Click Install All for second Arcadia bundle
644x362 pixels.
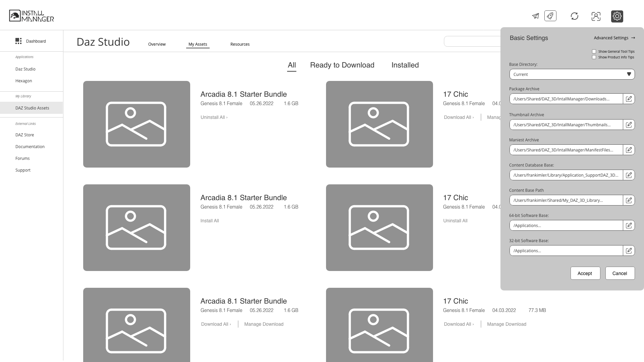(x=210, y=221)
